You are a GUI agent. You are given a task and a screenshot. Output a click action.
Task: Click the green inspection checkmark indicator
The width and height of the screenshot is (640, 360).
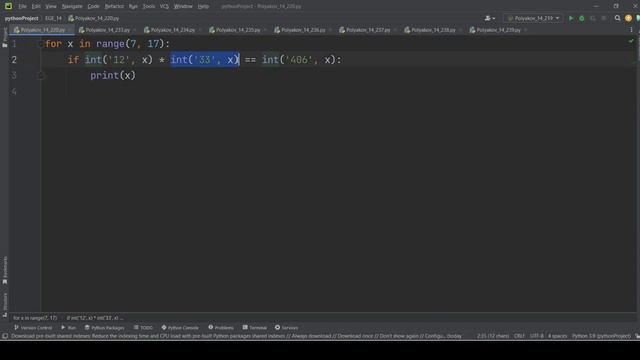(x=631, y=41)
